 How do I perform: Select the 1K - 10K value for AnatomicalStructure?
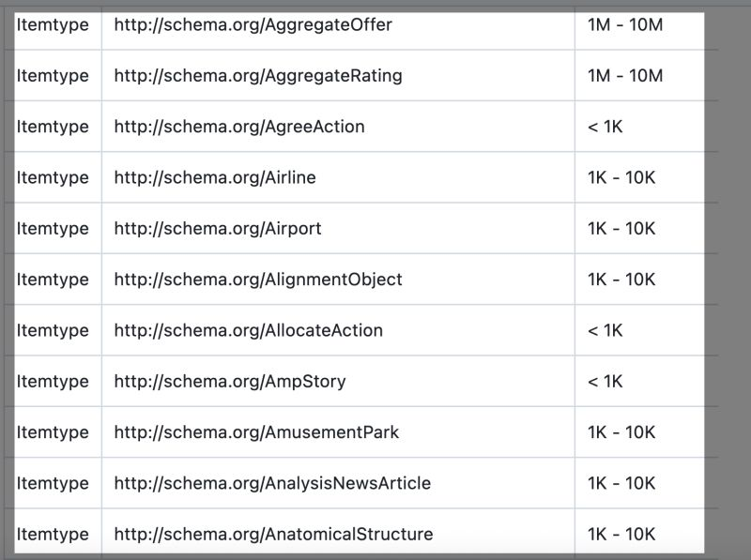621,535
